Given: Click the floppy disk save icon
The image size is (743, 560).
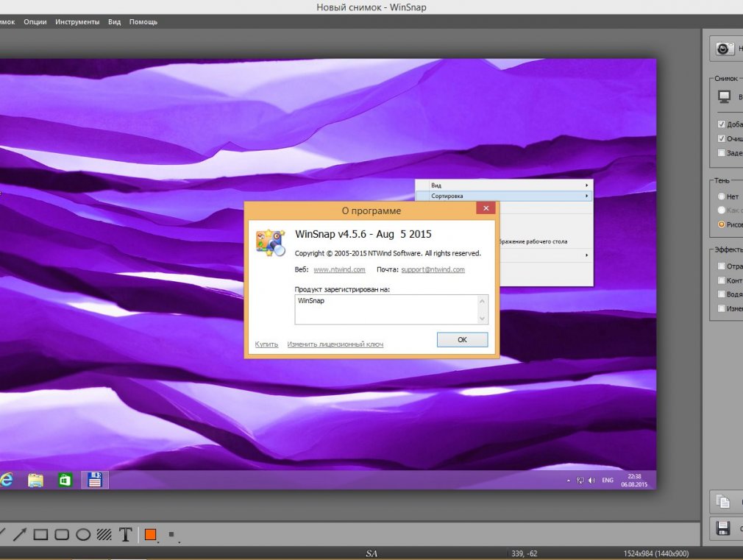Looking at the screenshot, I should (x=723, y=528).
